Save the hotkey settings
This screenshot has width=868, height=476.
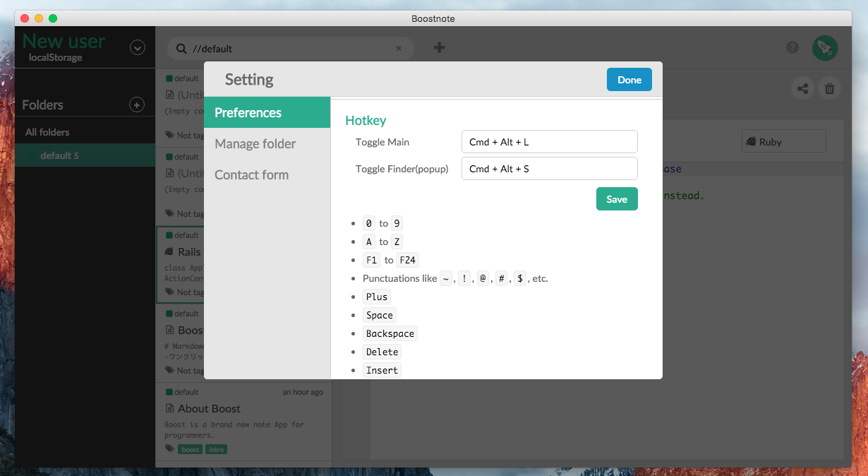[x=617, y=199]
